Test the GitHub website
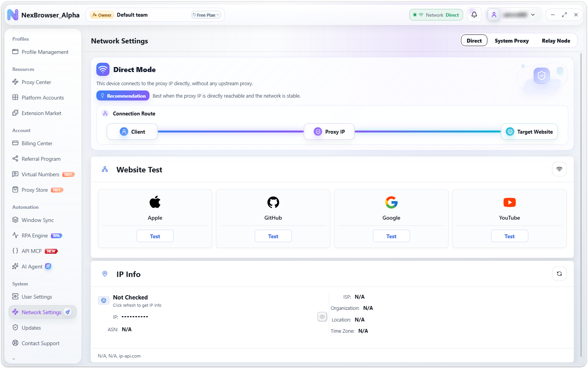 coord(273,236)
